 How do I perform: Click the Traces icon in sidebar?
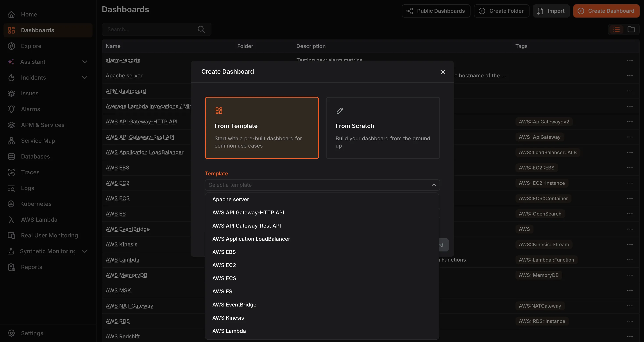pyautogui.click(x=11, y=172)
